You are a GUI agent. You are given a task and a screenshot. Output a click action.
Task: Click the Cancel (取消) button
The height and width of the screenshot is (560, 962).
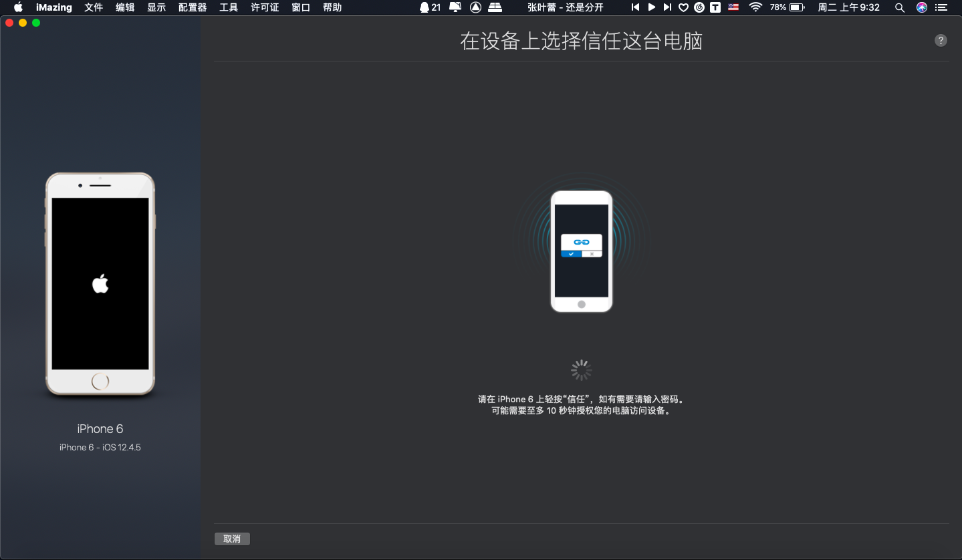[x=232, y=539]
